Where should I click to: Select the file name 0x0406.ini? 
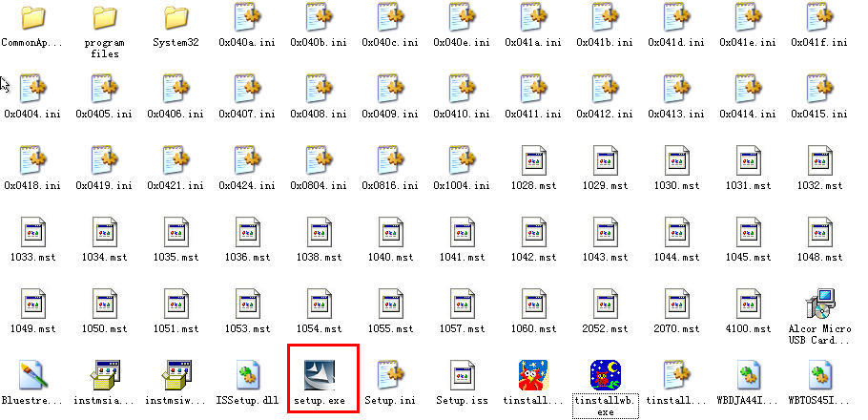(x=176, y=115)
